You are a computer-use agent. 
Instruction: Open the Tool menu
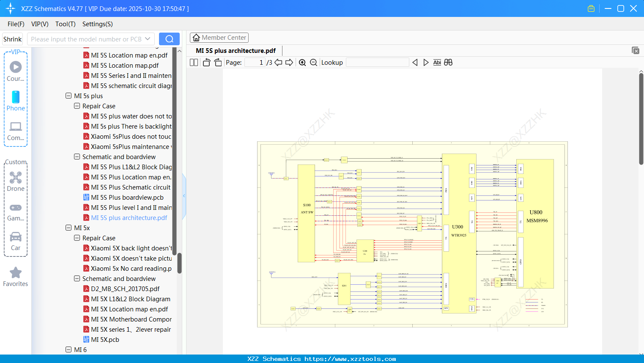65,24
